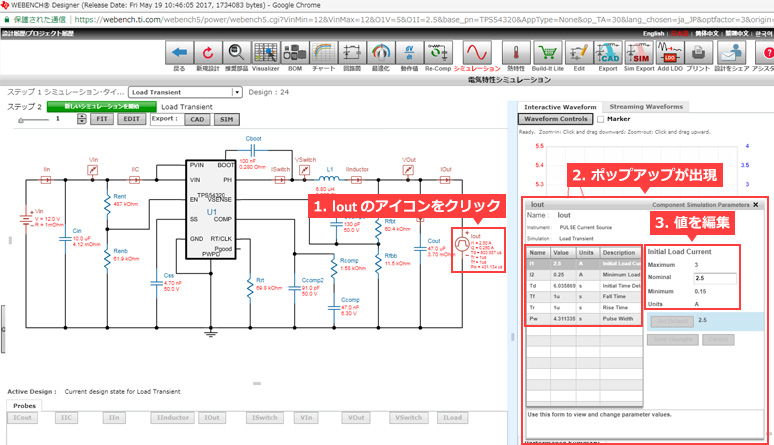This screenshot has width=774, height=445.
Task: Open the Re-Comp tool
Action: point(438,52)
